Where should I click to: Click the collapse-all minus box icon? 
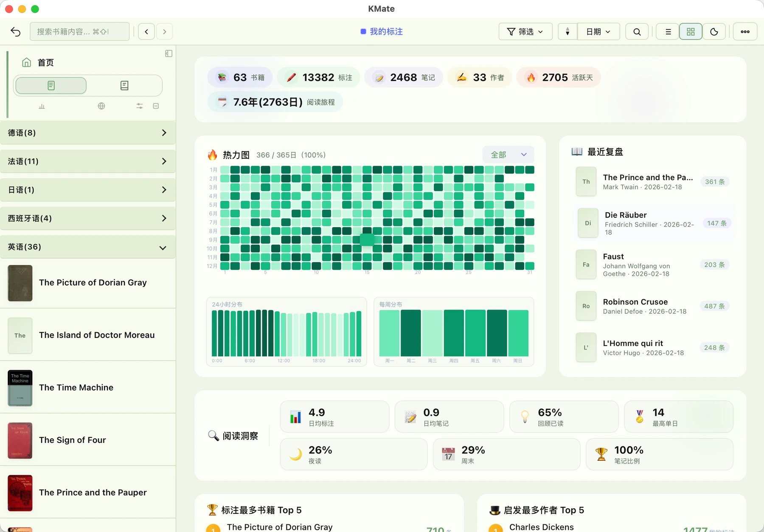pyautogui.click(x=156, y=106)
